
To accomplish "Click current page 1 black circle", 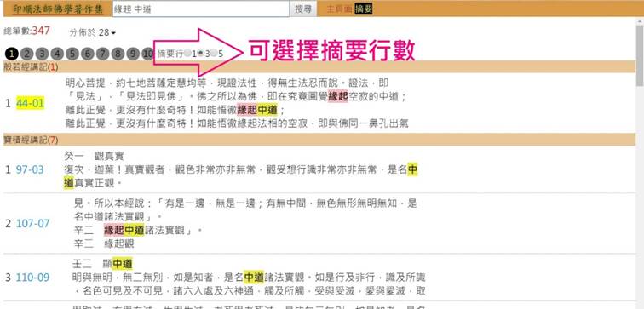I will [x=12, y=54].
